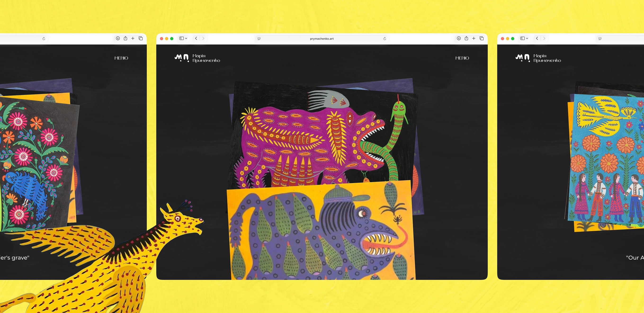Expand the sidebar dropdown chevron in the right window
Viewport: 644px width, 313px height.
pos(527,38)
